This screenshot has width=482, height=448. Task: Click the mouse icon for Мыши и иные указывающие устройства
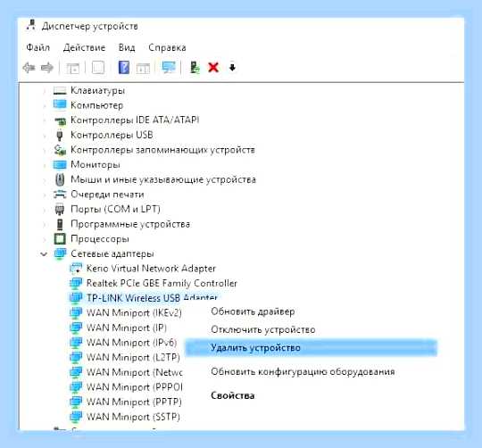(x=60, y=179)
